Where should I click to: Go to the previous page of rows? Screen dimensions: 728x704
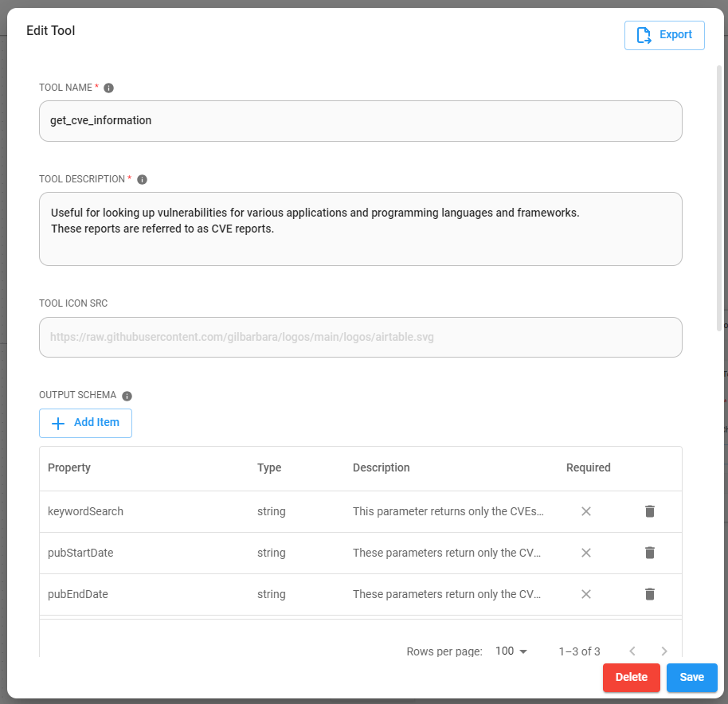[x=632, y=651]
